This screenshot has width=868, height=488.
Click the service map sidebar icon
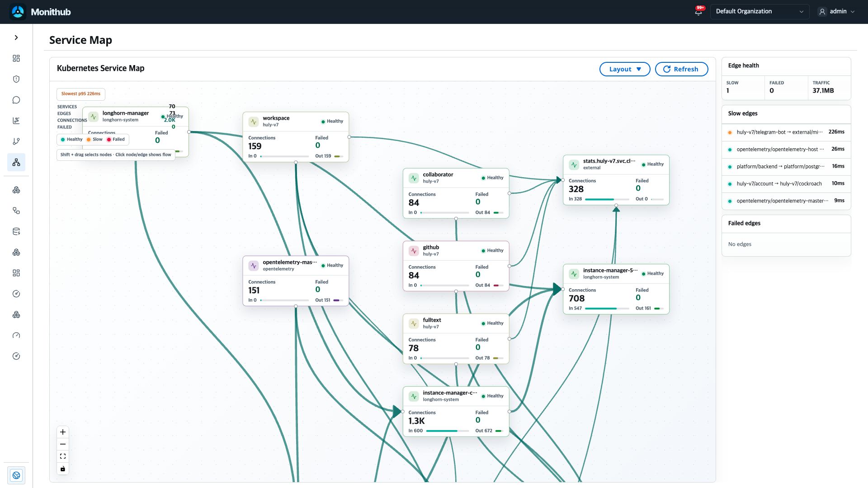[16, 162]
